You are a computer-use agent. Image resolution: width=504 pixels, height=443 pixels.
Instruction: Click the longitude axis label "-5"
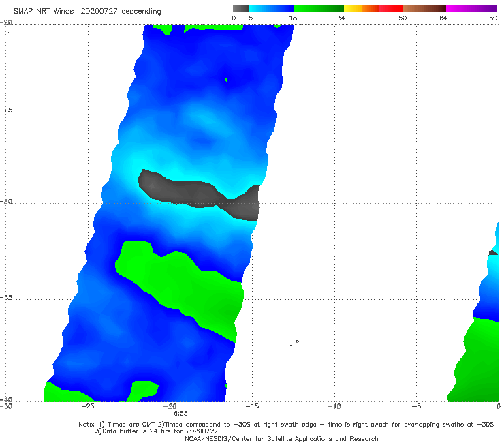coord(416,406)
